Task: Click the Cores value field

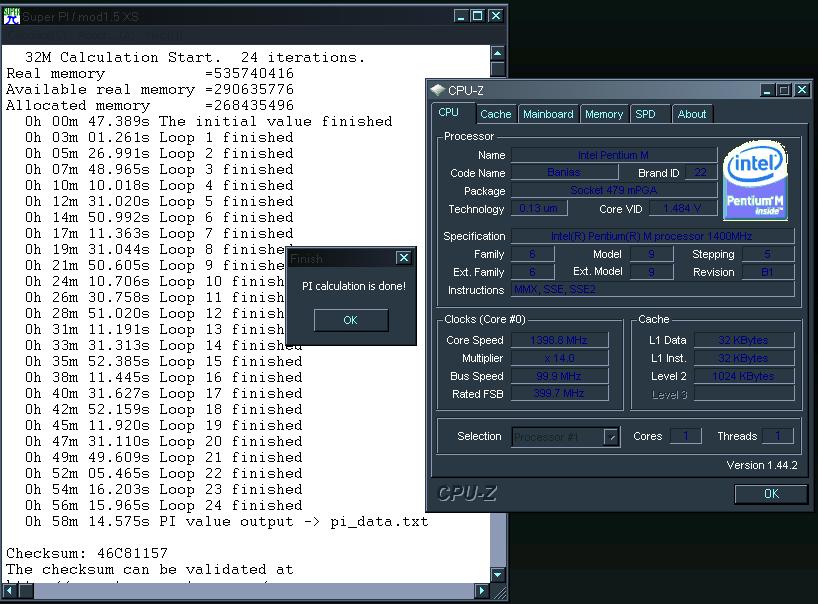Action: 685,436
